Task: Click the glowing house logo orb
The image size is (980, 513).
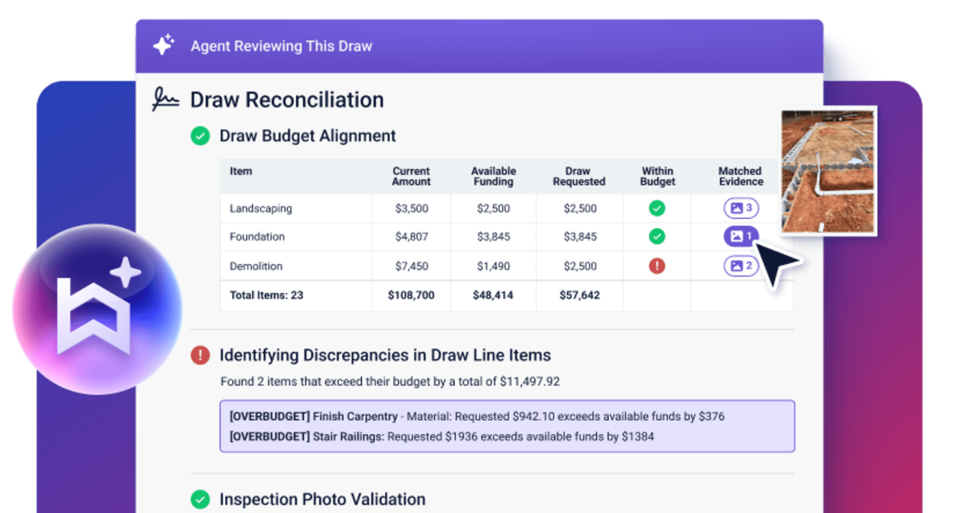Action: [x=97, y=309]
